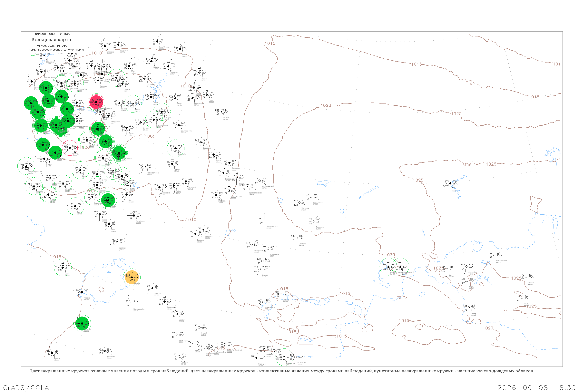Click the 2026-09-08-18:30 timestamp
This screenshot has width=588, height=392.
coord(536,387)
